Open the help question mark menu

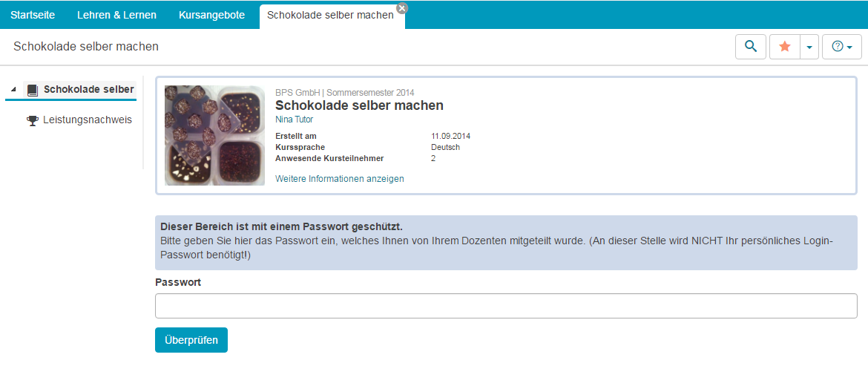point(842,47)
